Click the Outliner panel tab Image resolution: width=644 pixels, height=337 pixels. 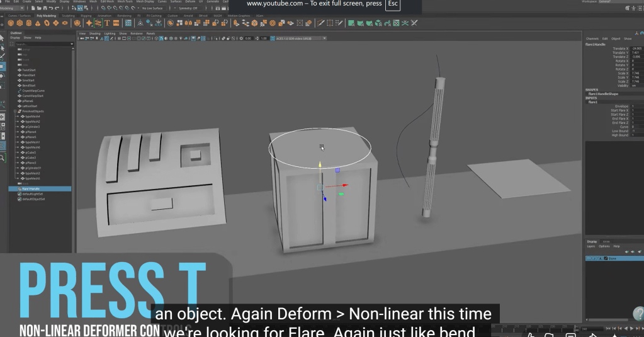(x=16, y=33)
